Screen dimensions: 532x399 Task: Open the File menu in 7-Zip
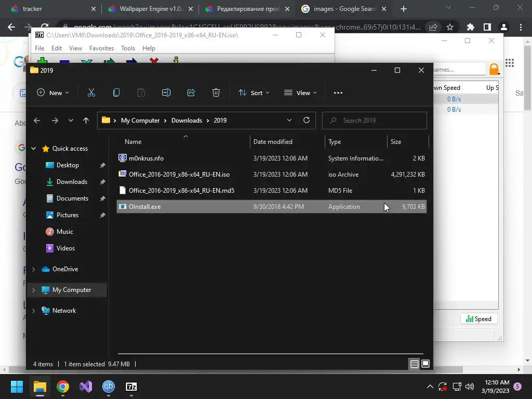39,48
